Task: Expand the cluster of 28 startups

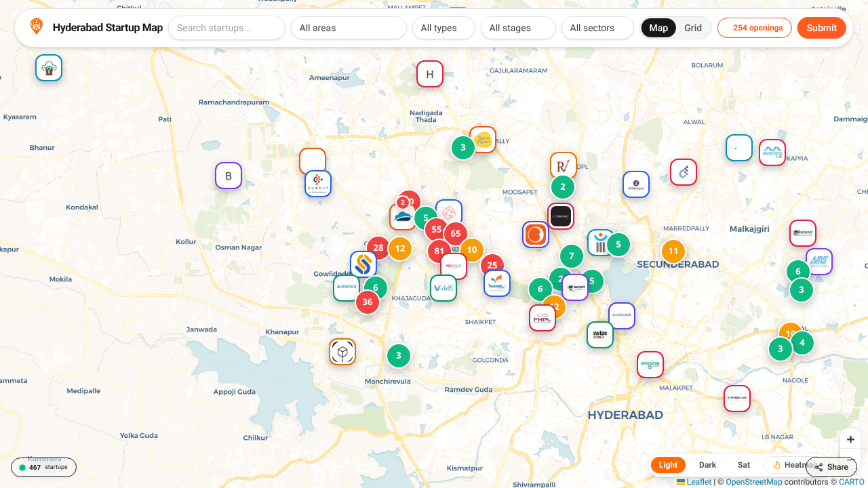Action: 378,248
